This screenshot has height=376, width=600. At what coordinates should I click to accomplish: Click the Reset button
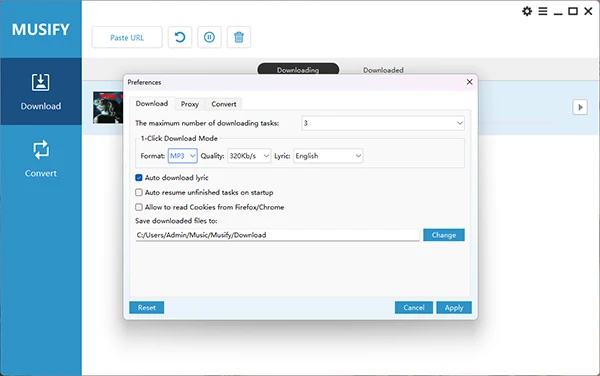pyautogui.click(x=147, y=308)
